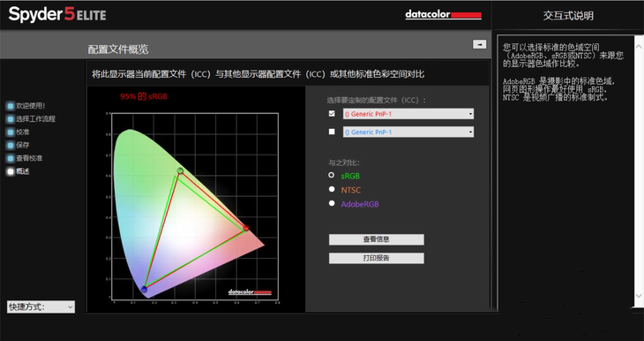Select the sRGB comparison radio button

332,175
